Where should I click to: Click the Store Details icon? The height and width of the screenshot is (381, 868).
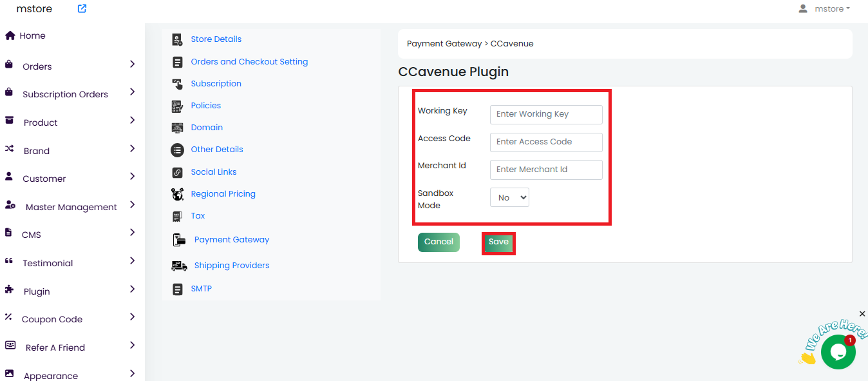tap(177, 39)
